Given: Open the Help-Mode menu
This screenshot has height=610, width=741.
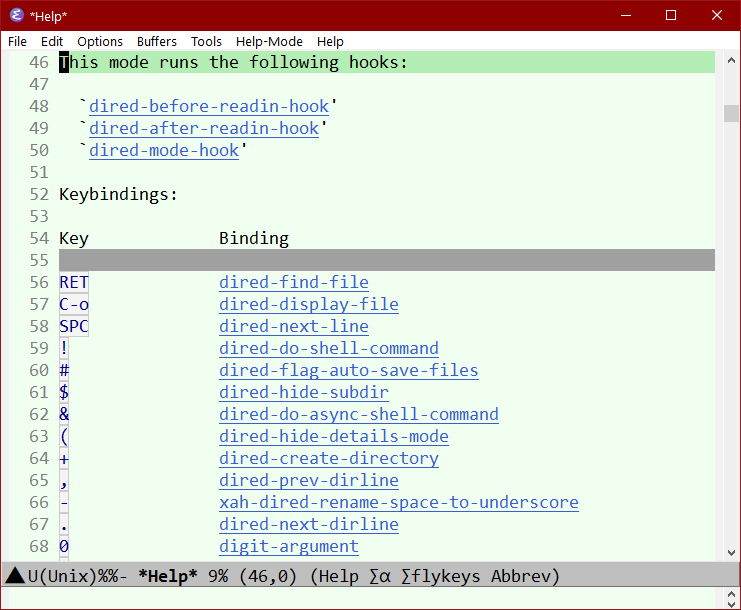Looking at the screenshot, I should tap(269, 42).
